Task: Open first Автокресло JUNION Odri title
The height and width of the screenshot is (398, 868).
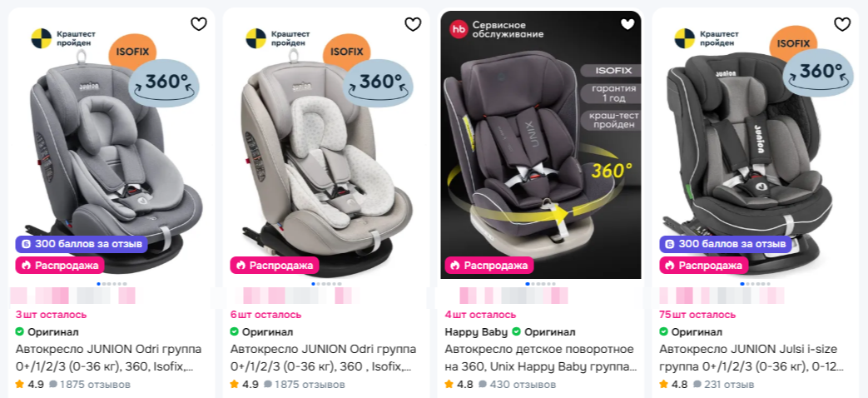Action: click(x=108, y=358)
